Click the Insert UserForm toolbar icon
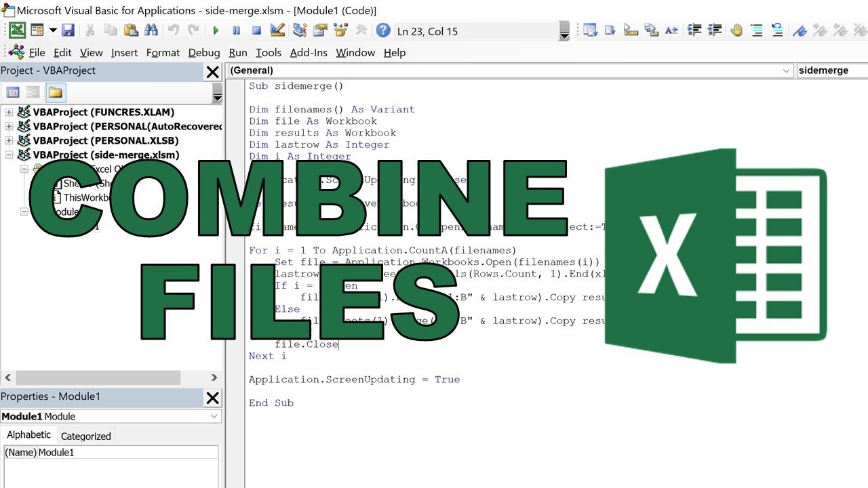 37,30
